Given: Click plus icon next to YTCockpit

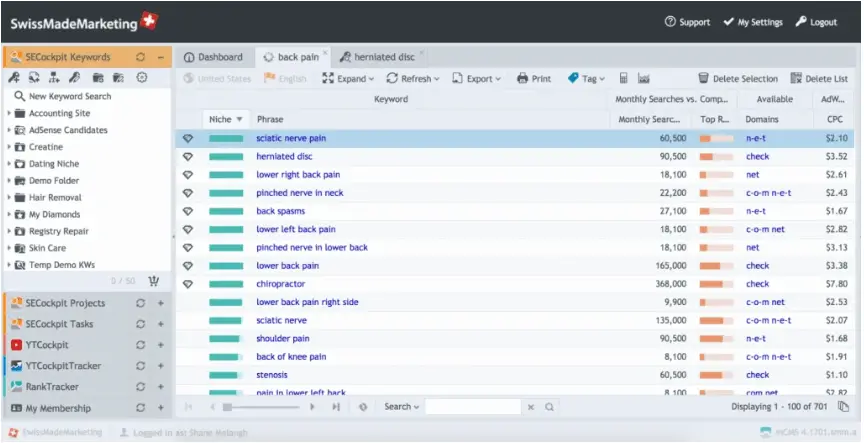Looking at the screenshot, I should pos(161,345).
